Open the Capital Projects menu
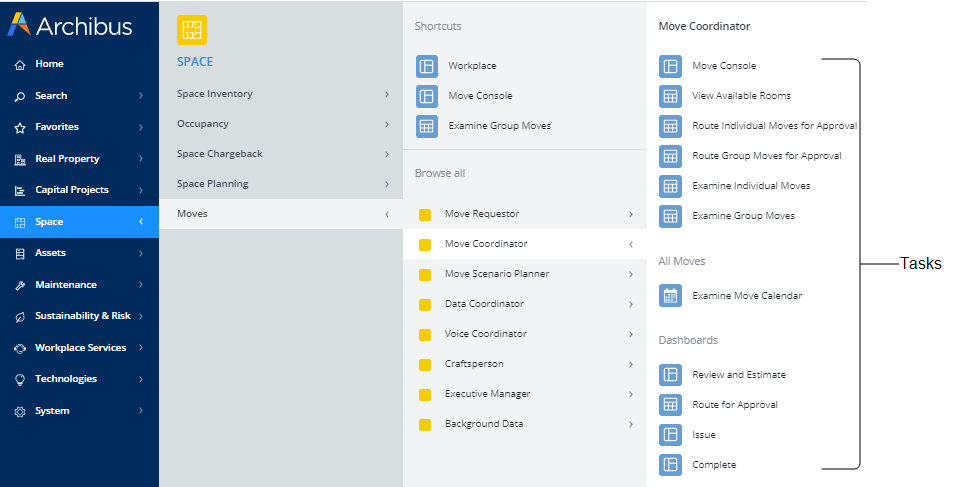 point(72,190)
